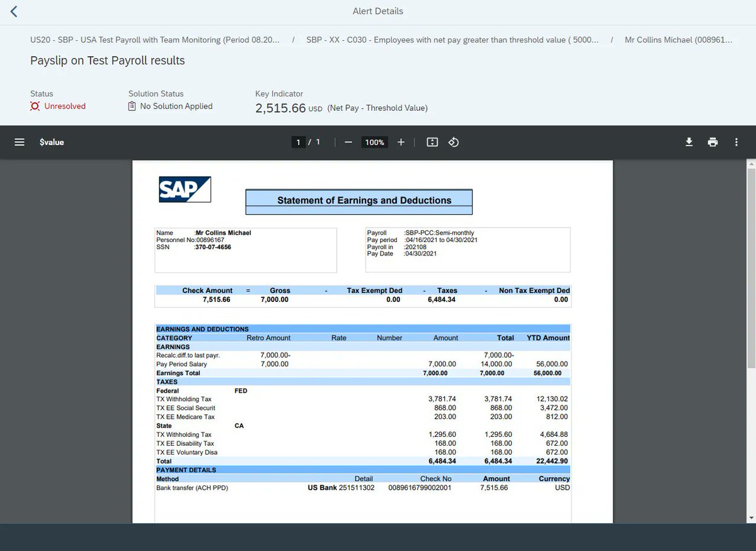Viewport: 756px width, 551px height.
Task: Click Statement of Earnings and Deductions heading
Action: [364, 200]
